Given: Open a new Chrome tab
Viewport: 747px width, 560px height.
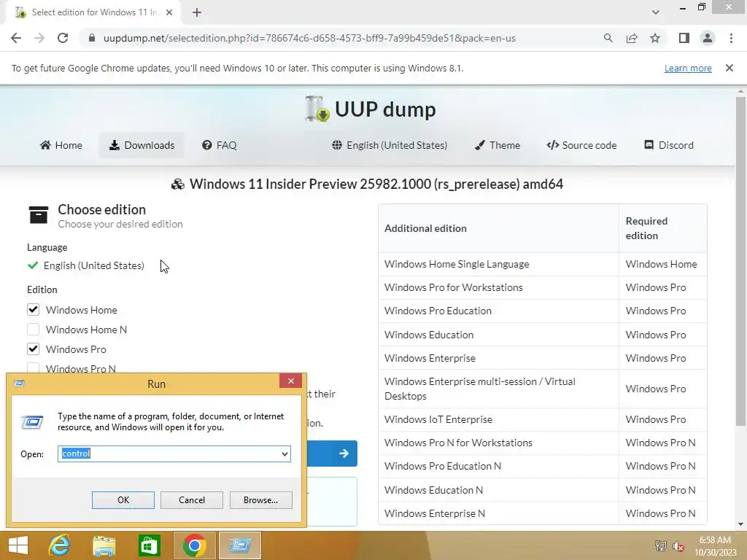Looking at the screenshot, I should click(197, 12).
